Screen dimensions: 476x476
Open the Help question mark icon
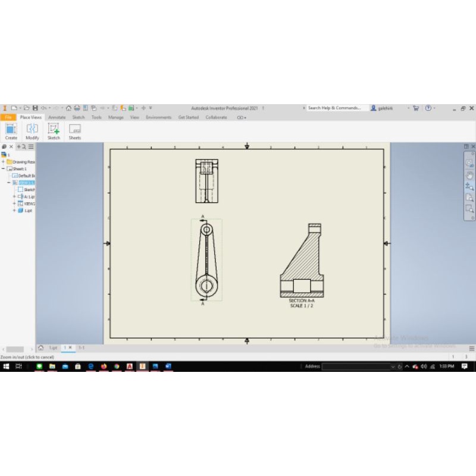pos(428,108)
